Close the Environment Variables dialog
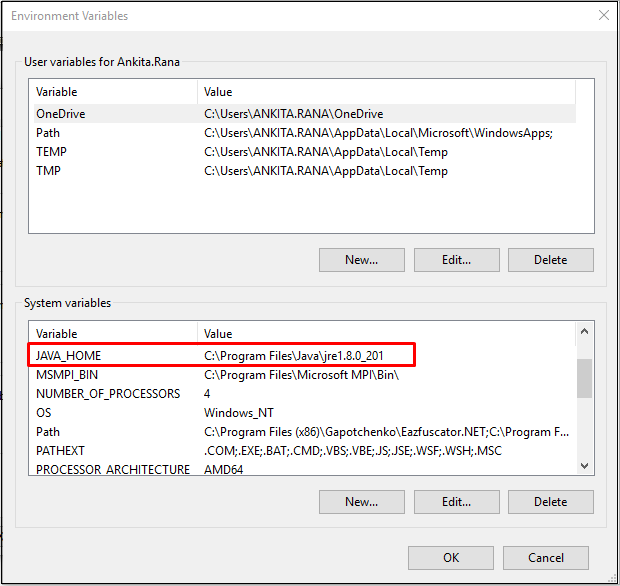620x586 pixels. tap(603, 16)
